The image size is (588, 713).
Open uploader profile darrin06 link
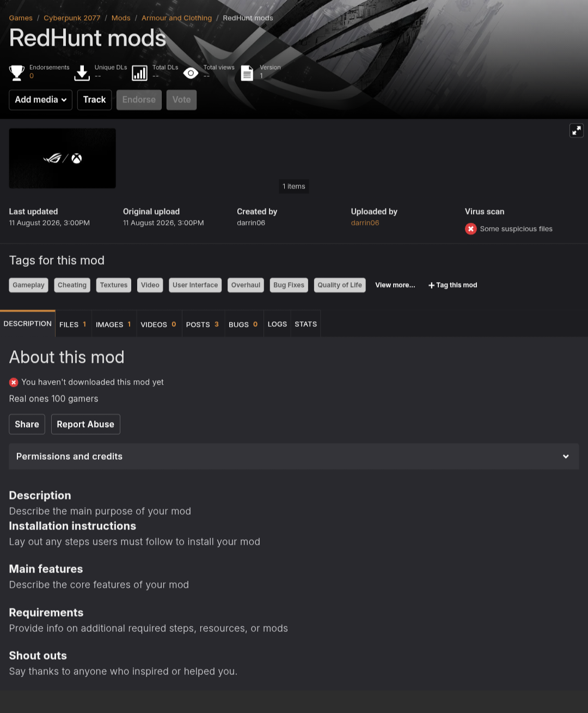tap(365, 223)
